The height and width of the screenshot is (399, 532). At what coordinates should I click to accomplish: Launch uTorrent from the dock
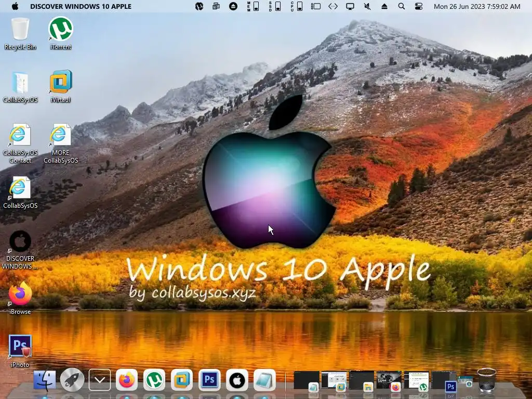pos(154,380)
